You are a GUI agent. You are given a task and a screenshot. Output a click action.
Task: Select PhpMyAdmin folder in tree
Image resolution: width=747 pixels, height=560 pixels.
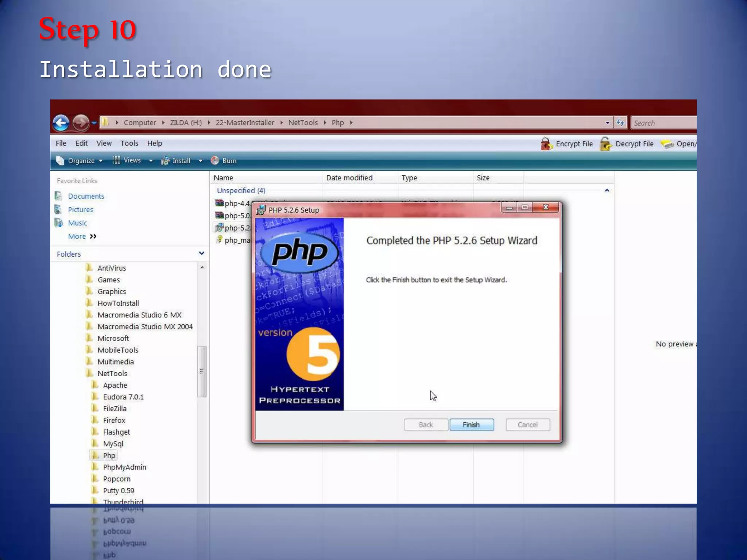coord(124,467)
